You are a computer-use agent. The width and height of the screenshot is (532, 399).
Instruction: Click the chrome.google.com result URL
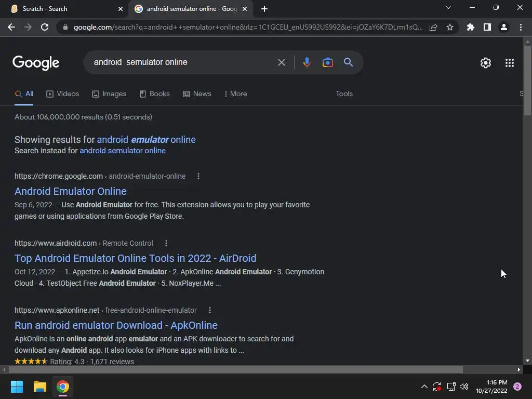pos(100,176)
